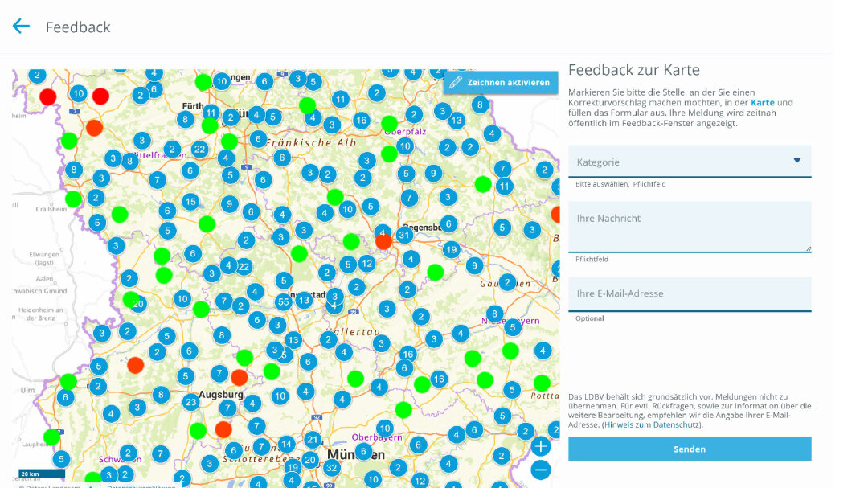Expand the Kategorie selection chevron

tap(797, 161)
